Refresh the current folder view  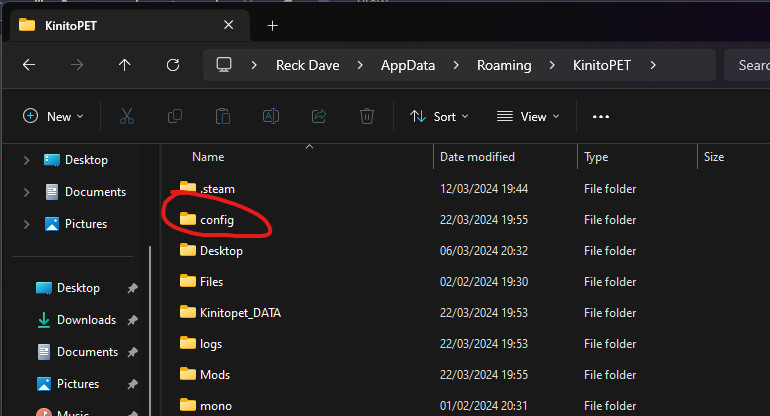[172, 65]
